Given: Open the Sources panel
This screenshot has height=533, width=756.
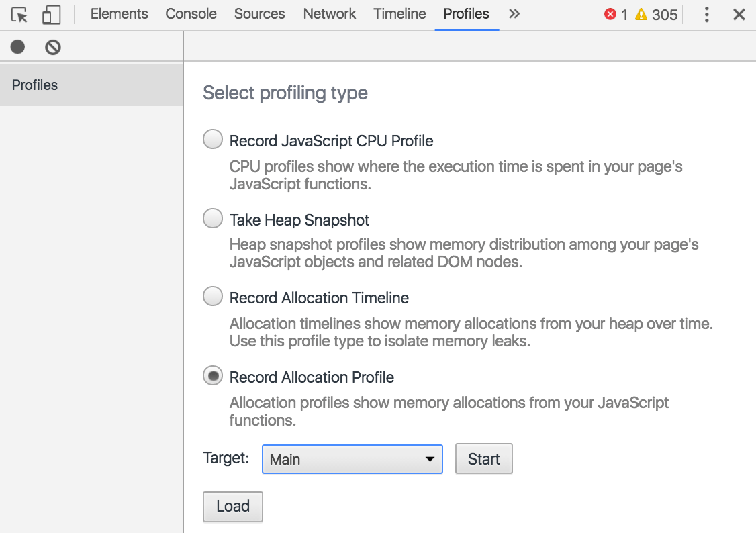Looking at the screenshot, I should (x=259, y=13).
